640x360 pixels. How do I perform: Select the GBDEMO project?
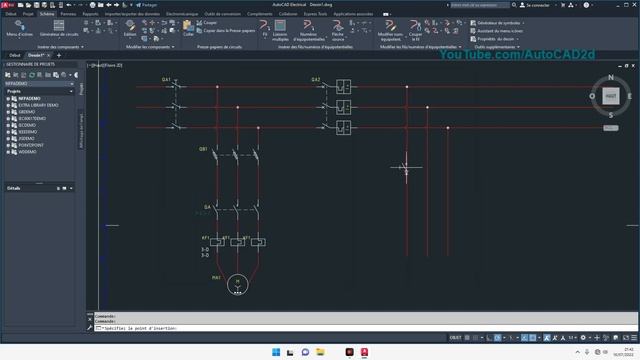27,112
